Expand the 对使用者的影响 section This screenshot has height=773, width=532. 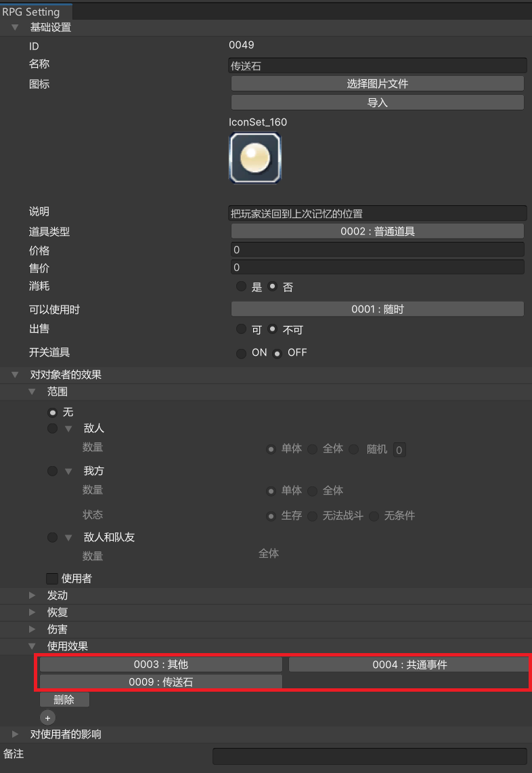pyautogui.click(x=15, y=734)
